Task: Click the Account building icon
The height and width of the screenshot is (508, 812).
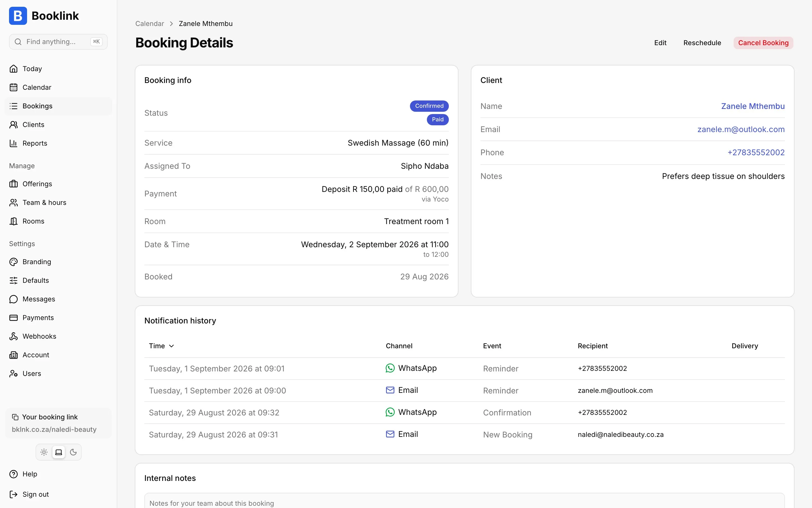Action: 14,355
